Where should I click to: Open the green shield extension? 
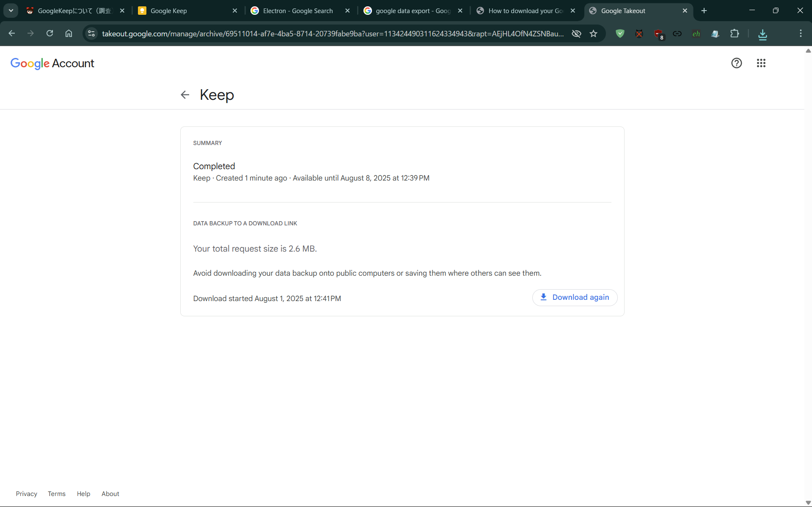point(620,33)
